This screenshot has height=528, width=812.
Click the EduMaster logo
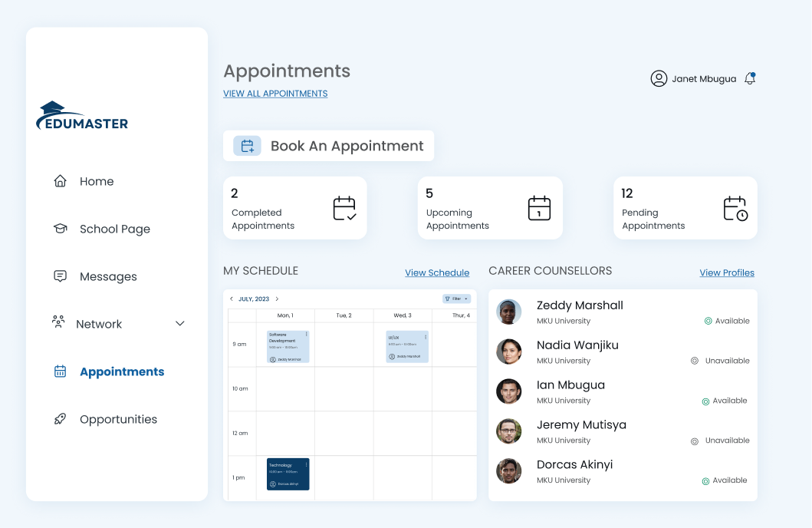81,115
